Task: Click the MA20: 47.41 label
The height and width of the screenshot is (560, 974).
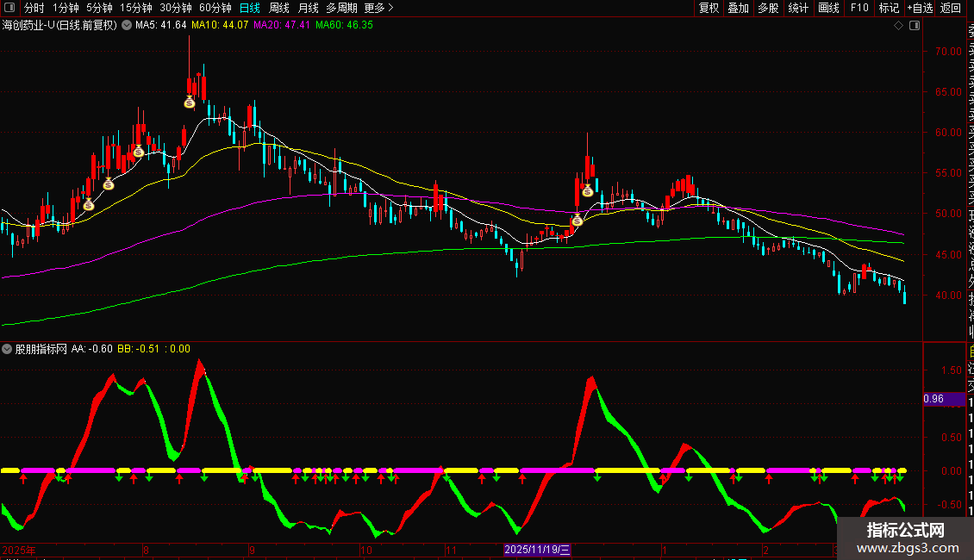Action: [282, 26]
